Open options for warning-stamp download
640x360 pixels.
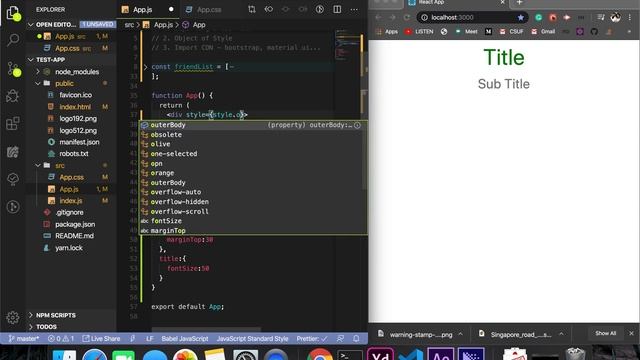pos(460,334)
